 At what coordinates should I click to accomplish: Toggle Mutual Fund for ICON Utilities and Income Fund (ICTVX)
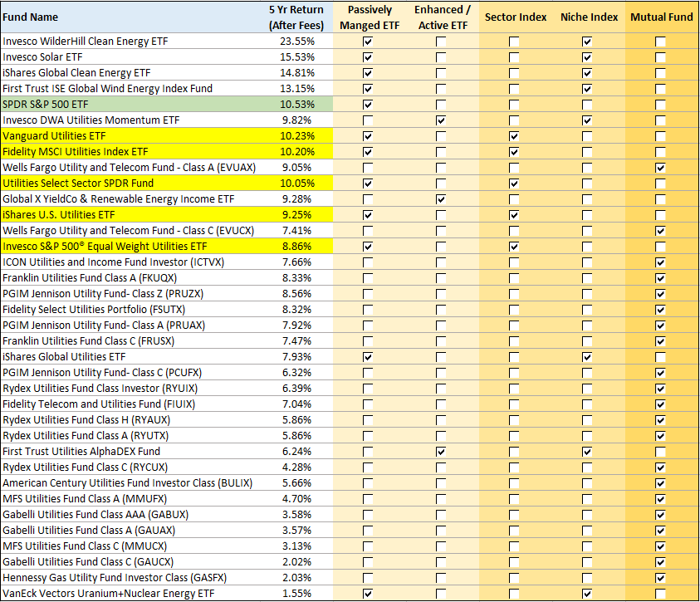click(660, 262)
